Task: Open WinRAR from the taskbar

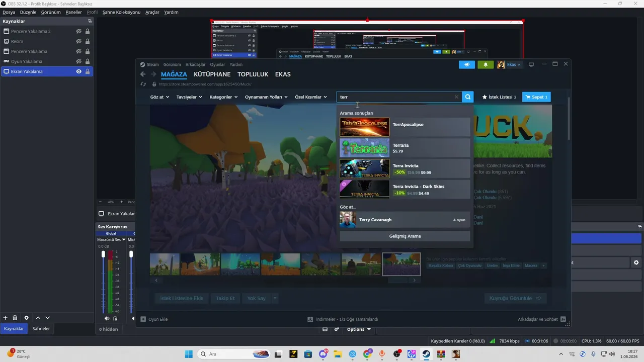Action: [441, 354]
